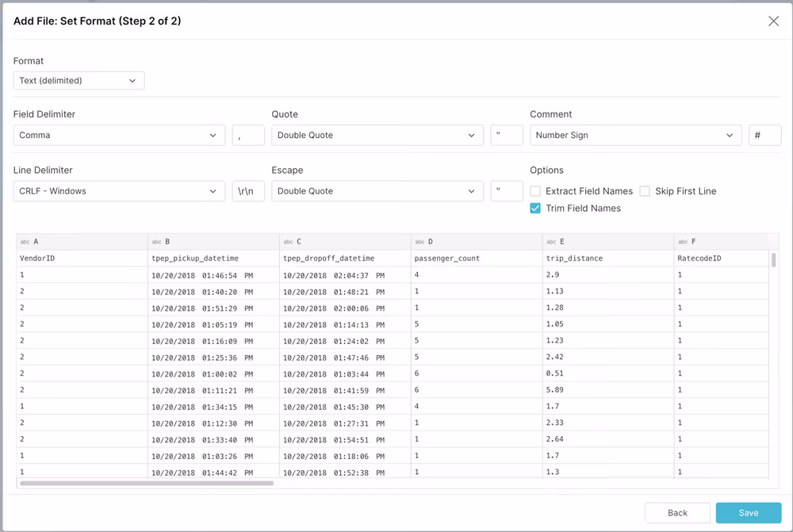The image size is (793, 532).
Task: Click trip distance value 2.9
Action: coord(552,274)
